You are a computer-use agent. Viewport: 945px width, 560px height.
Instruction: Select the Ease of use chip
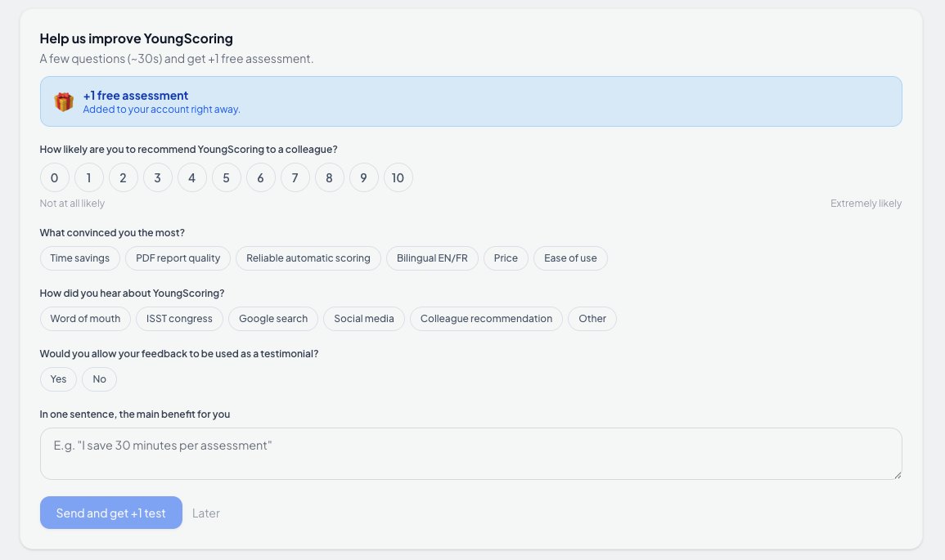tap(570, 258)
